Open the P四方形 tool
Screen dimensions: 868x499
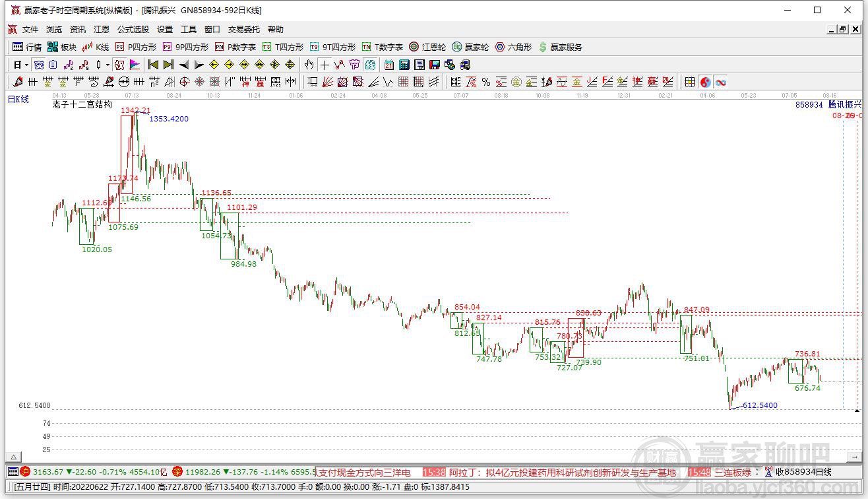pyautogui.click(x=136, y=47)
